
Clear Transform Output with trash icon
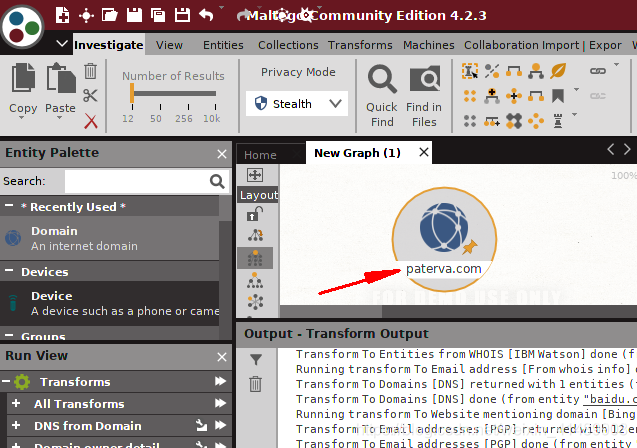[256, 384]
